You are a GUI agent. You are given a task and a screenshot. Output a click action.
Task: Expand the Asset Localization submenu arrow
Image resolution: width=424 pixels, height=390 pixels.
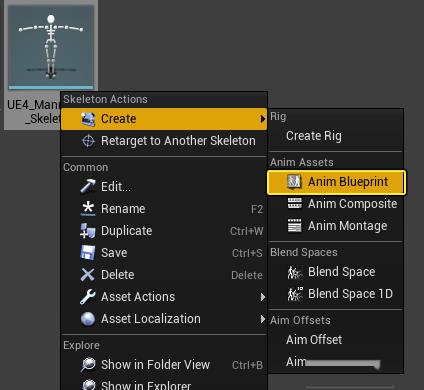[263, 319]
